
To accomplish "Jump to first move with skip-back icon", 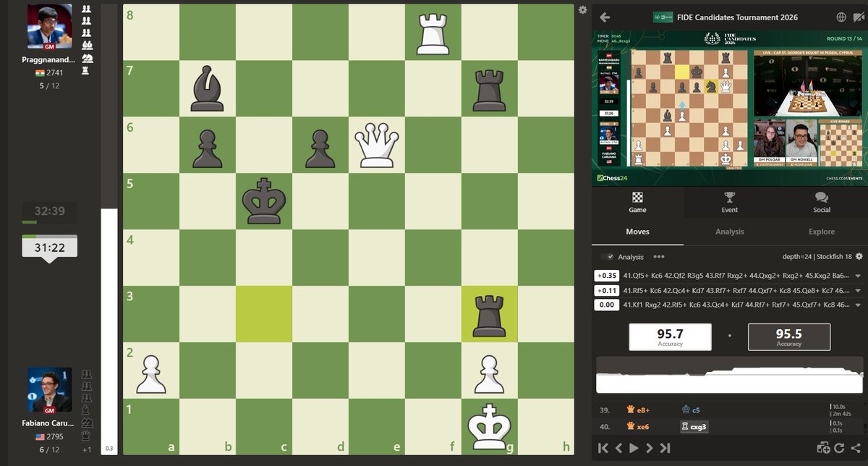I will (x=605, y=447).
